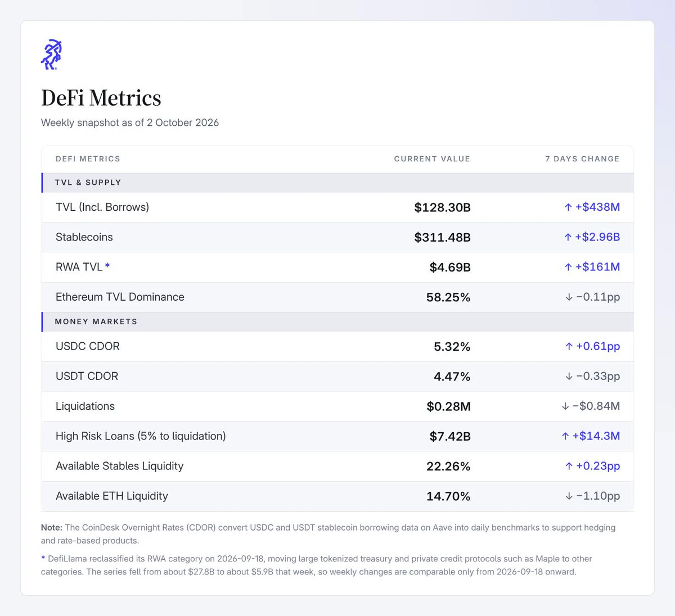Click the up arrow beside +$438M

click(568, 207)
